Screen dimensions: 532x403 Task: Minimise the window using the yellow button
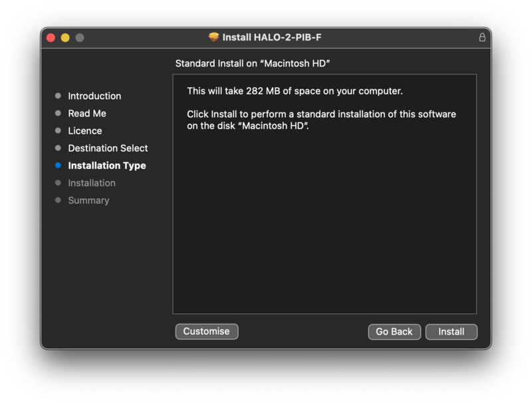pyautogui.click(x=65, y=38)
